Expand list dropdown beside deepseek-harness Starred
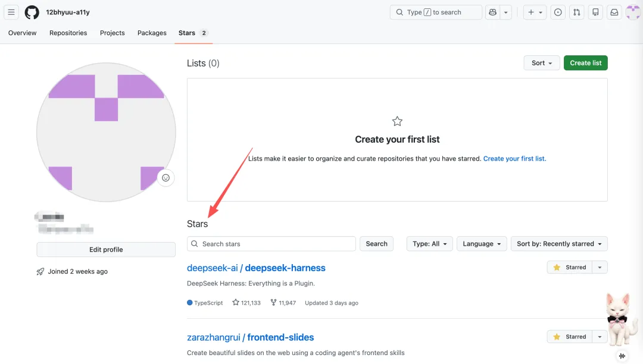Image resolution: width=643 pixels, height=364 pixels. click(x=600, y=268)
